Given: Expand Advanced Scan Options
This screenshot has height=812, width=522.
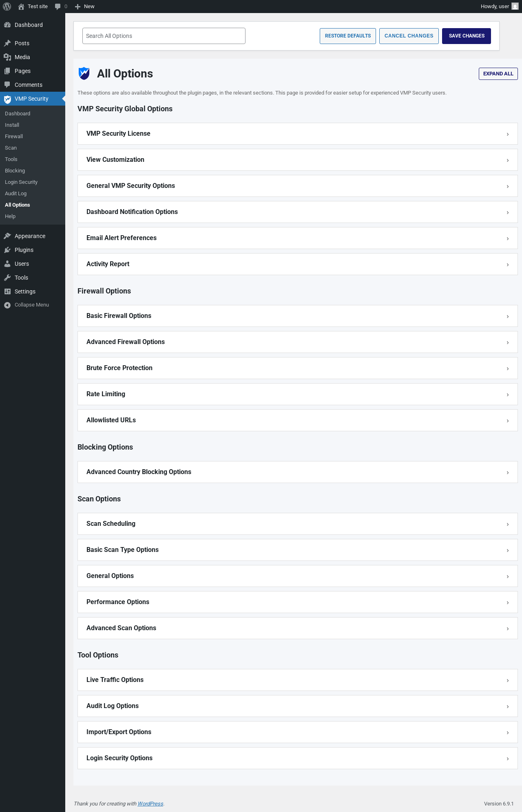Looking at the screenshot, I should tap(298, 628).
